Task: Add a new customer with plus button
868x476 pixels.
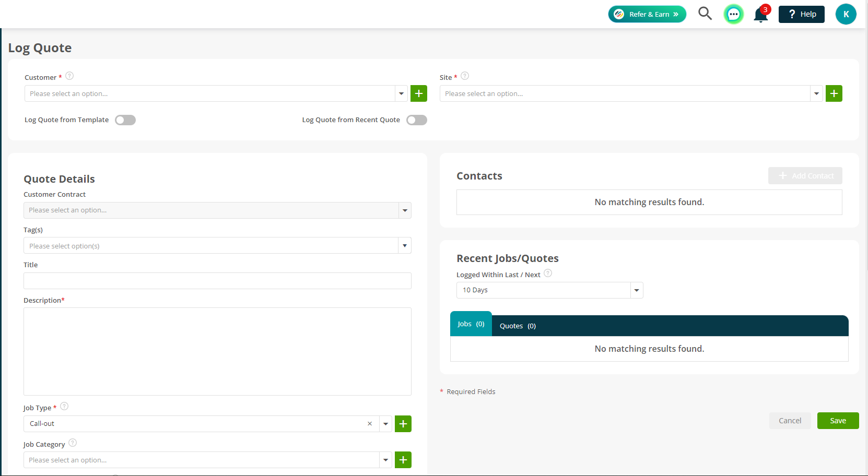Action: click(x=419, y=93)
